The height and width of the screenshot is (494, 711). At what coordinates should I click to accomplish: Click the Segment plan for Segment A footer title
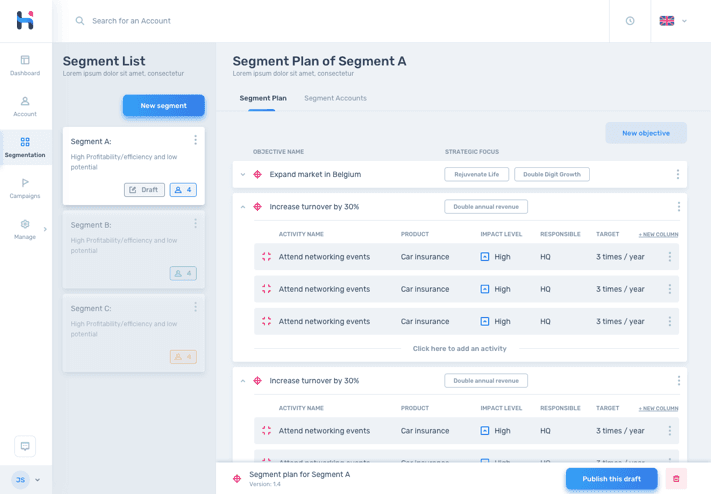click(x=300, y=474)
